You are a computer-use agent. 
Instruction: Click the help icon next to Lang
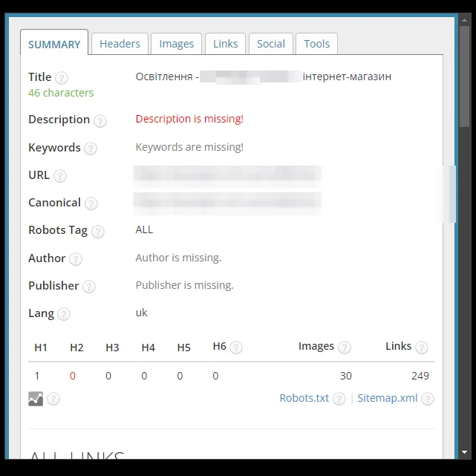[64, 314]
